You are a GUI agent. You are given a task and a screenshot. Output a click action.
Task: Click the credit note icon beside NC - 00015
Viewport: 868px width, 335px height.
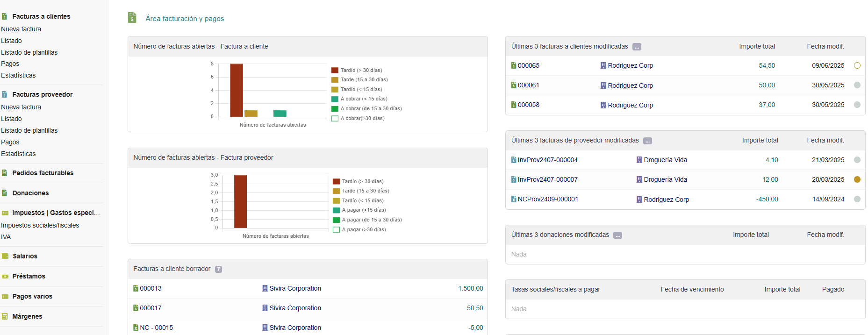pos(136,328)
